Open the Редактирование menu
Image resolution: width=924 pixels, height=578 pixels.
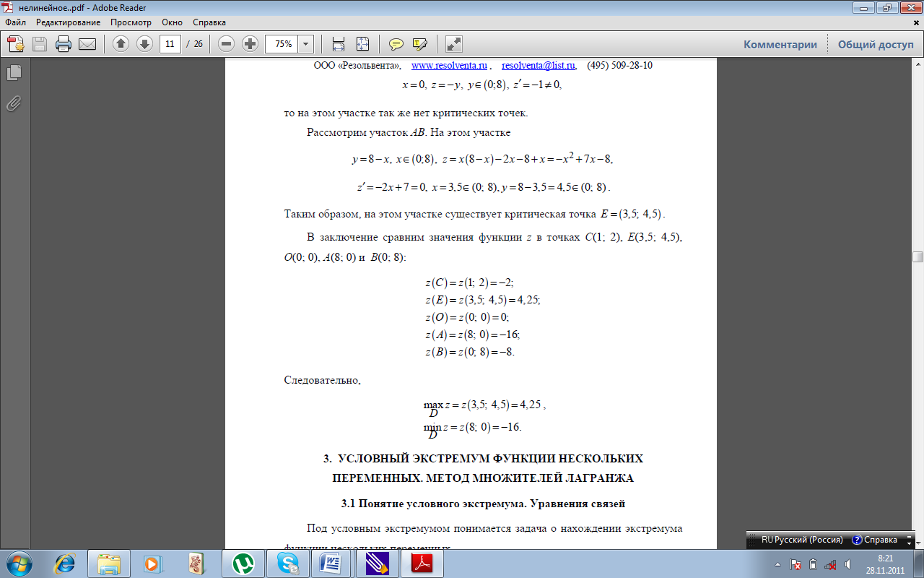point(68,22)
